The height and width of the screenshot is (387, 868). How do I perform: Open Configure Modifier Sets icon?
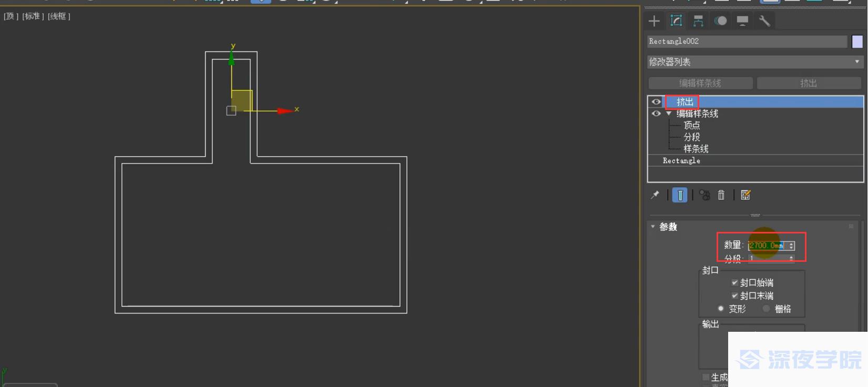(746, 195)
